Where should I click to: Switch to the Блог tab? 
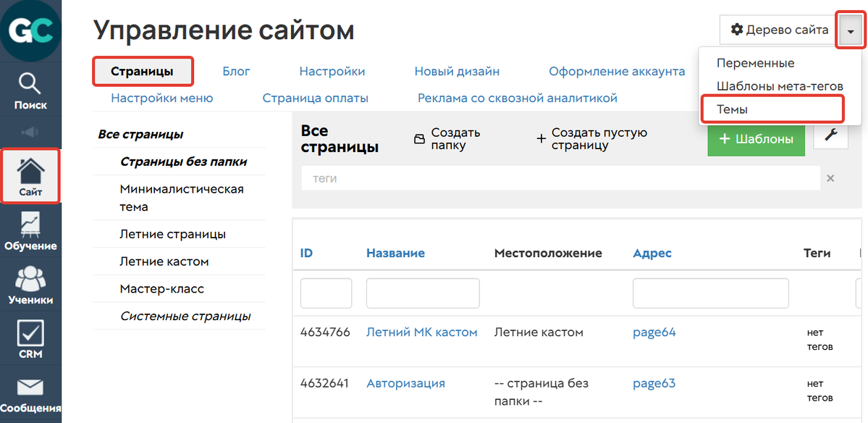pos(237,72)
